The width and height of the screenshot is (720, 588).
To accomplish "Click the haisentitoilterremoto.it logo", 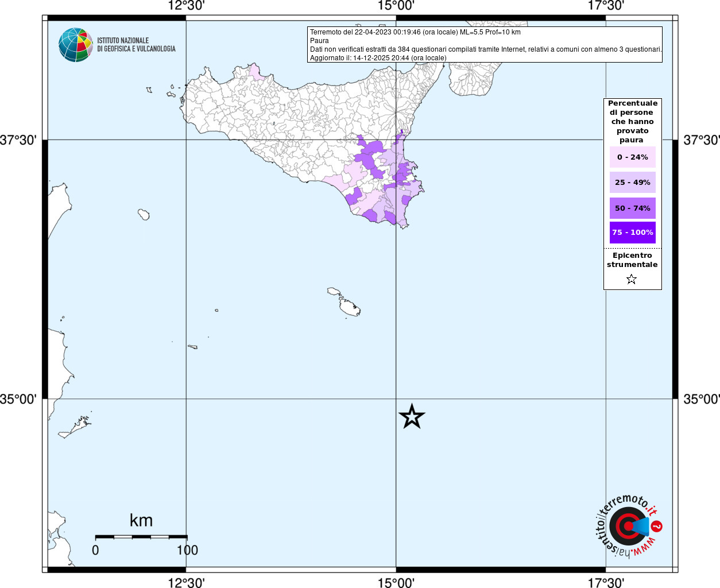I will point(628,526).
